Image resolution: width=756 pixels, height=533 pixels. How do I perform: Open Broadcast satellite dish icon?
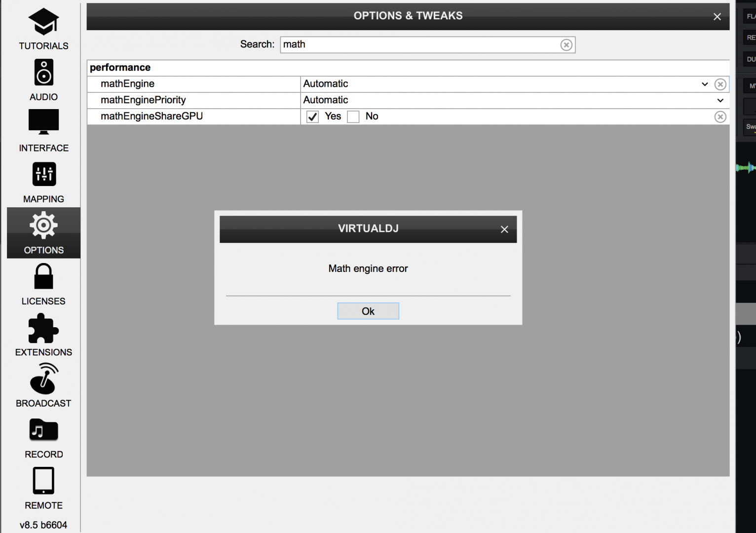(x=43, y=379)
